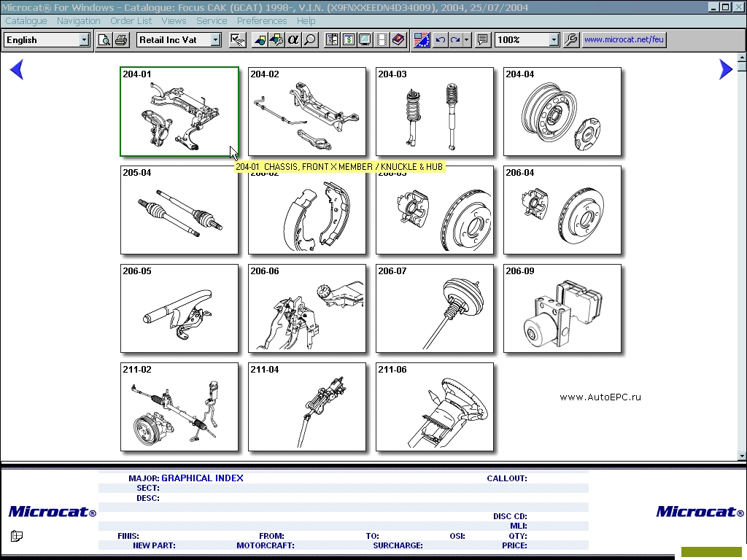747x560 pixels.
Task: Click the monitor screen icon
Action: (365, 40)
